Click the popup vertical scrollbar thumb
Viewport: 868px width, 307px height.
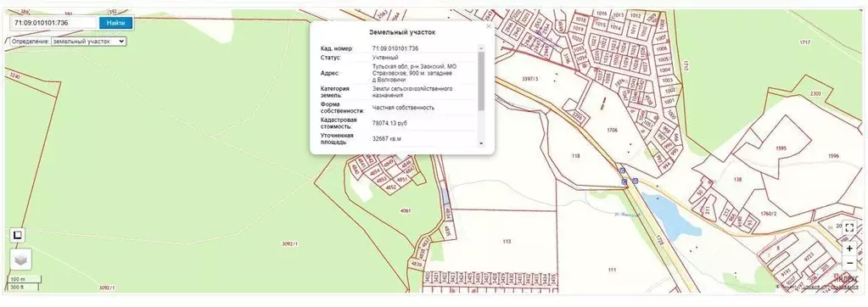point(480,81)
